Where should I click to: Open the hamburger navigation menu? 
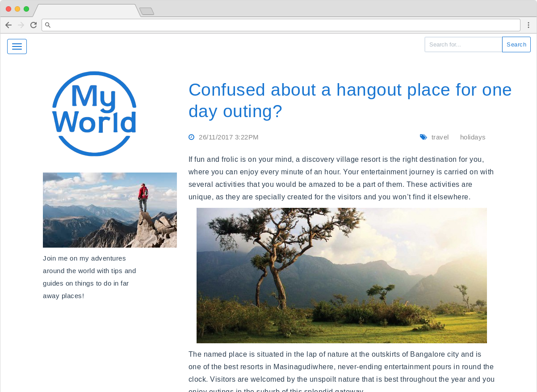[17, 46]
